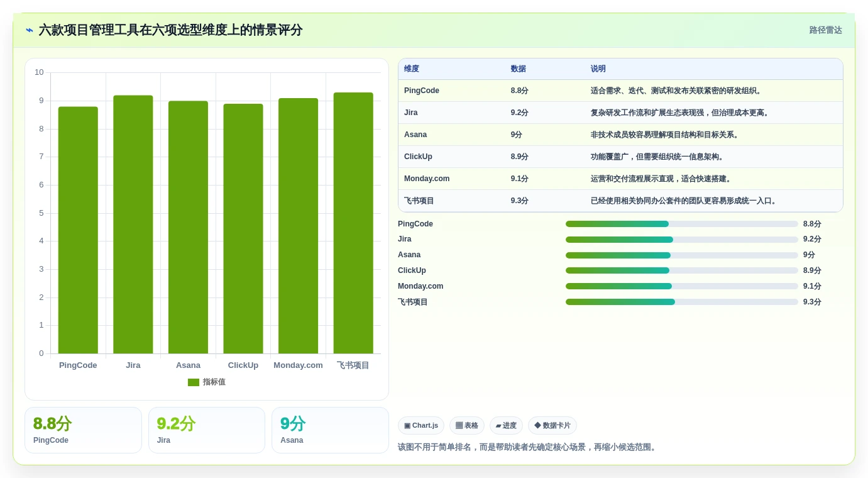Click the Jira table row name
Image resolution: width=868 pixels, height=478 pixels.
tap(411, 113)
